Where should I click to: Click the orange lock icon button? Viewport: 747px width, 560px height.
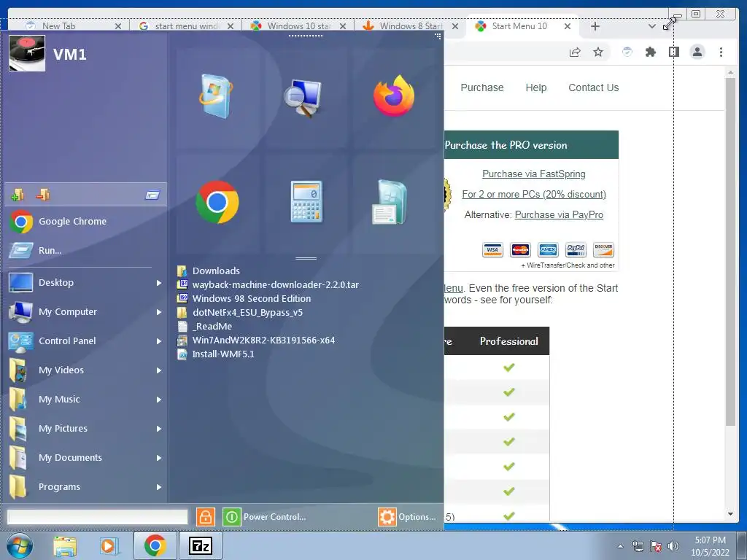point(205,517)
